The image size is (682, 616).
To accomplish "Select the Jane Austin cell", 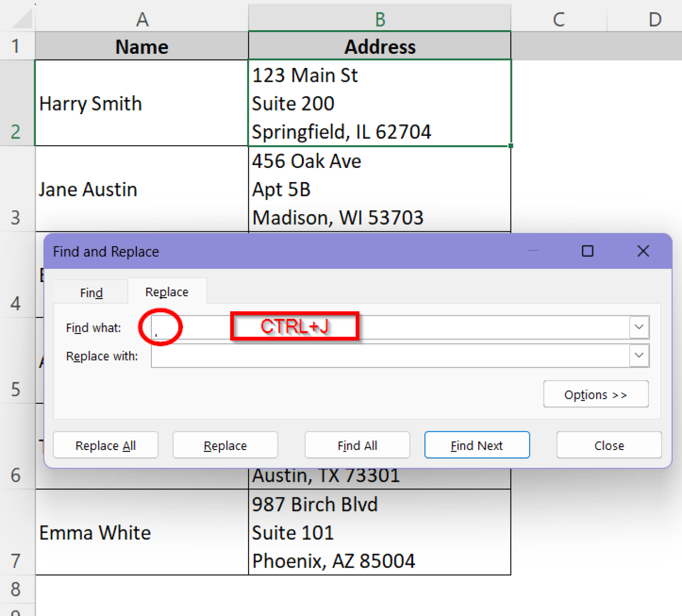I will 142,189.
